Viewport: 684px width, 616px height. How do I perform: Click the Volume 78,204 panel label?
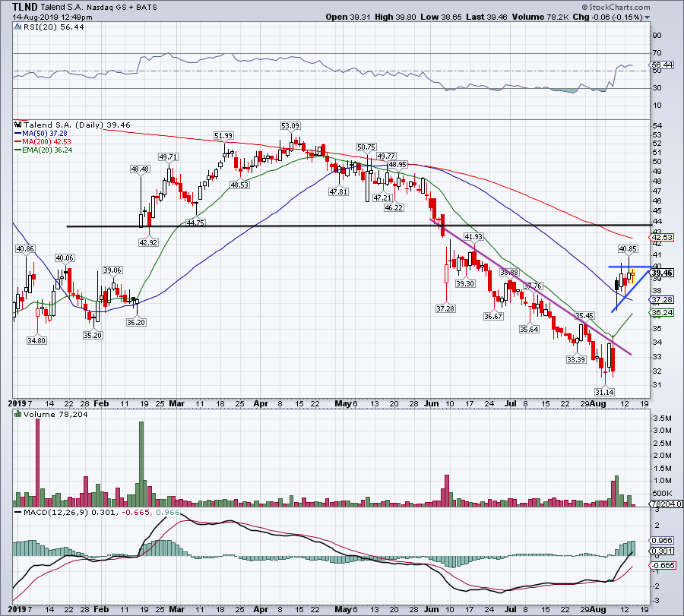click(x=55, y=415)
